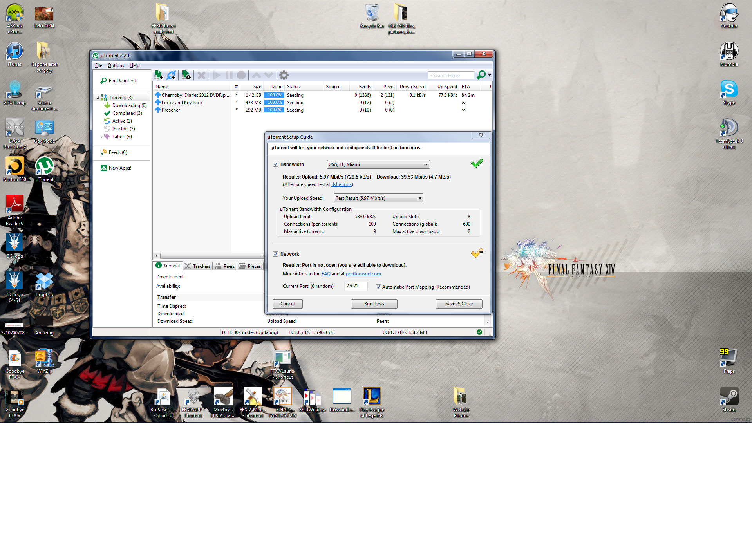Click the Current Port input field

[x=356, y=286]
